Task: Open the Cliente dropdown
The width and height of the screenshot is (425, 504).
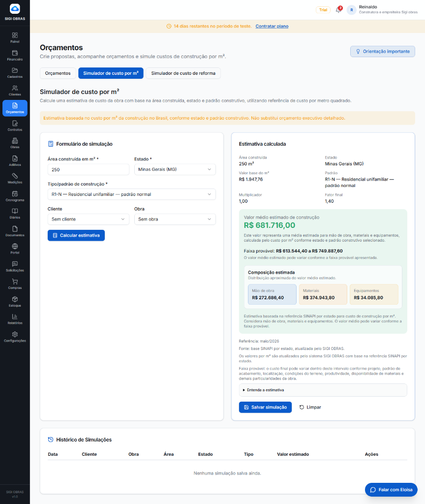Action: click(x=89, y=219)
